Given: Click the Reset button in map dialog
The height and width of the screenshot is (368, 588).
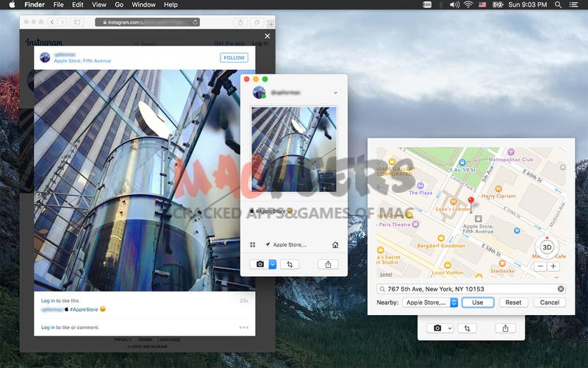Looking at the screenshot, I should click(x=513, y=302).
